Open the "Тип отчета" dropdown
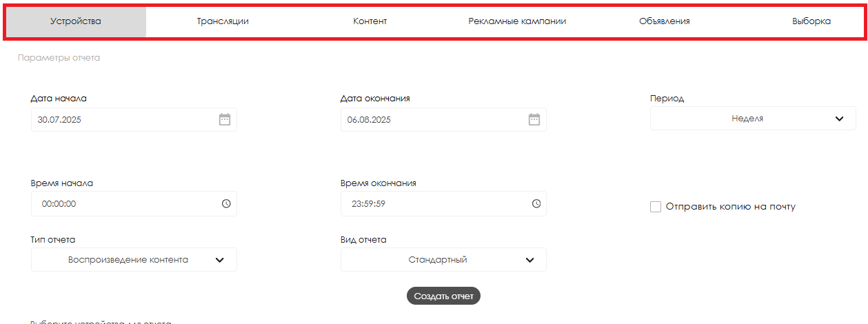Image resolution: width=868 pixels, height=324 pixels. pyautogui.click(x=134, y=260)
